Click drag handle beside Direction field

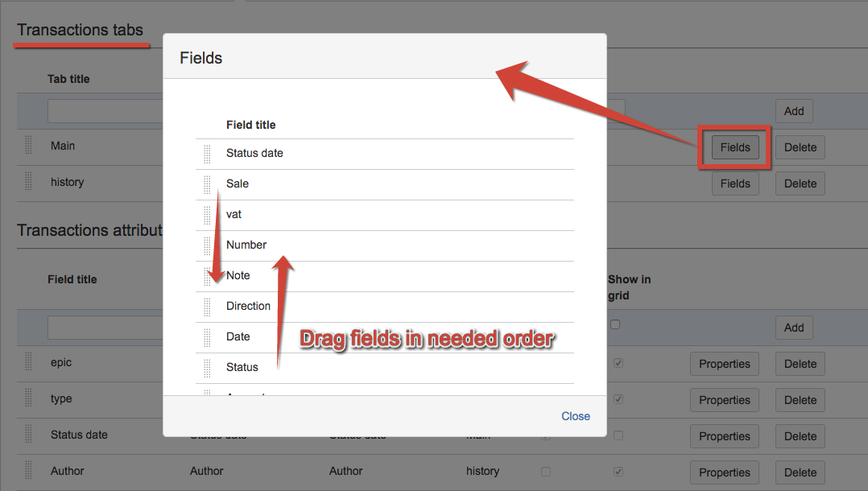207,307
